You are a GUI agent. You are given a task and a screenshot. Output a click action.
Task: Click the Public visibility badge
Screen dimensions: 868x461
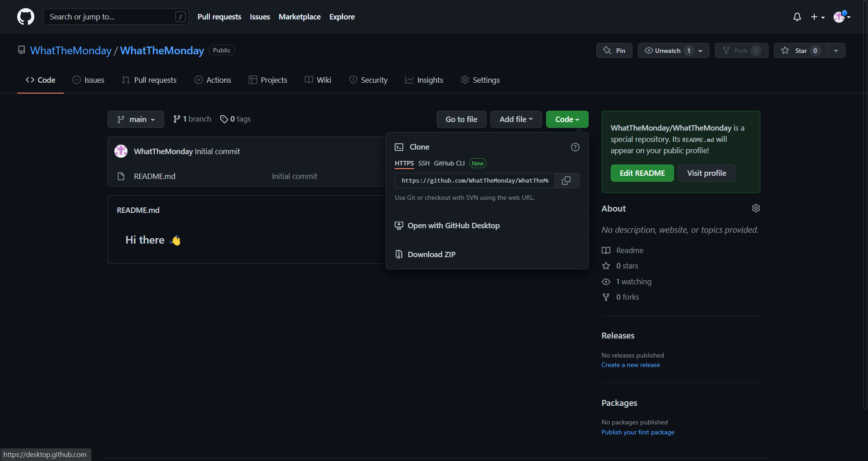pos(222,50)
